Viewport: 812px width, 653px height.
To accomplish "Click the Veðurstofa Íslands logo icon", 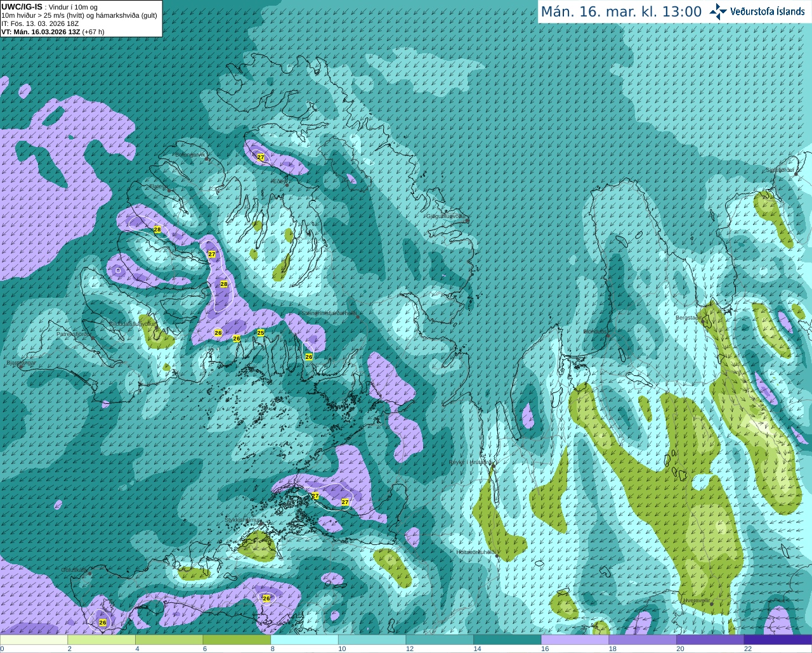I will tap(718, 11).
